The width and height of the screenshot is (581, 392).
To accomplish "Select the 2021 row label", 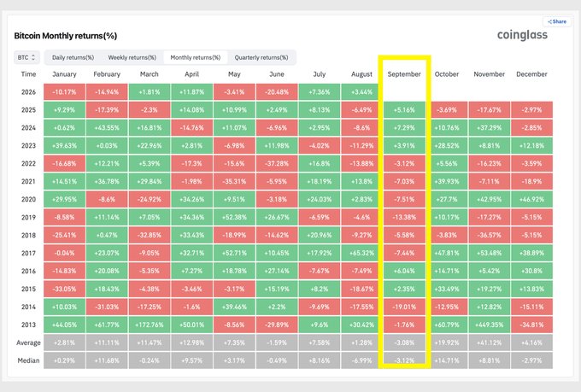I will (x=28, y=182).
